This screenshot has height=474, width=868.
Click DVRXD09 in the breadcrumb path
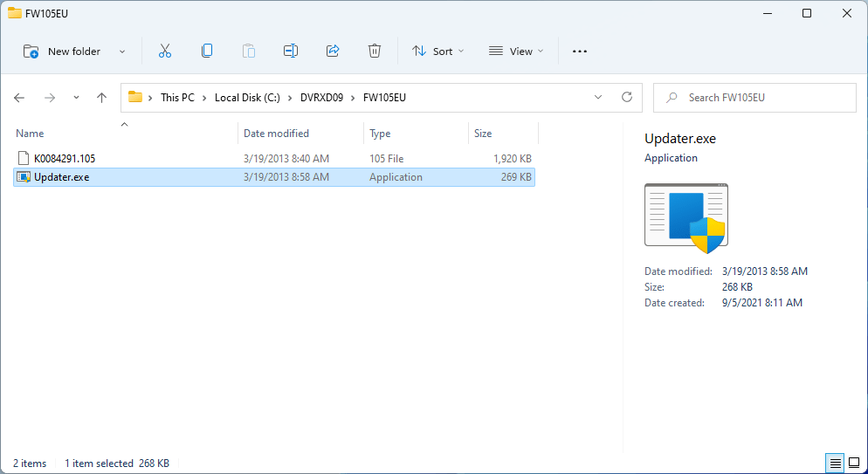coord(322,98)
